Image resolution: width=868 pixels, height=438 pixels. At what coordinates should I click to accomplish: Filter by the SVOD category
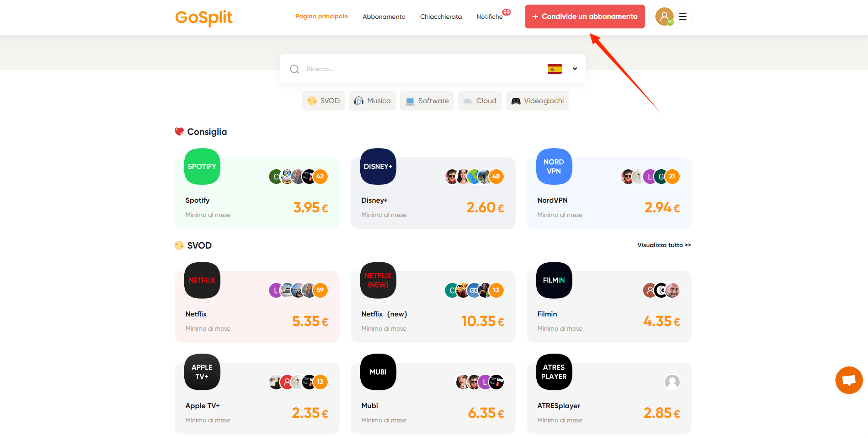(324, 101)
